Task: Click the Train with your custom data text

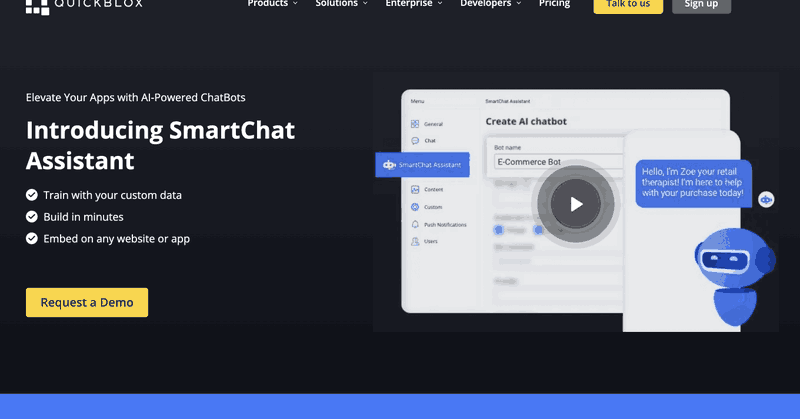Action: tap(112, 195)
